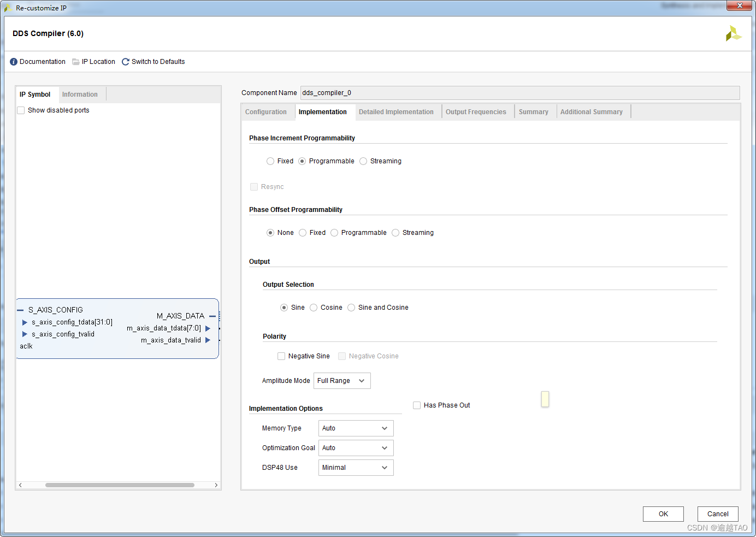Click the IP Location folder icon

[x=76, y=62]
